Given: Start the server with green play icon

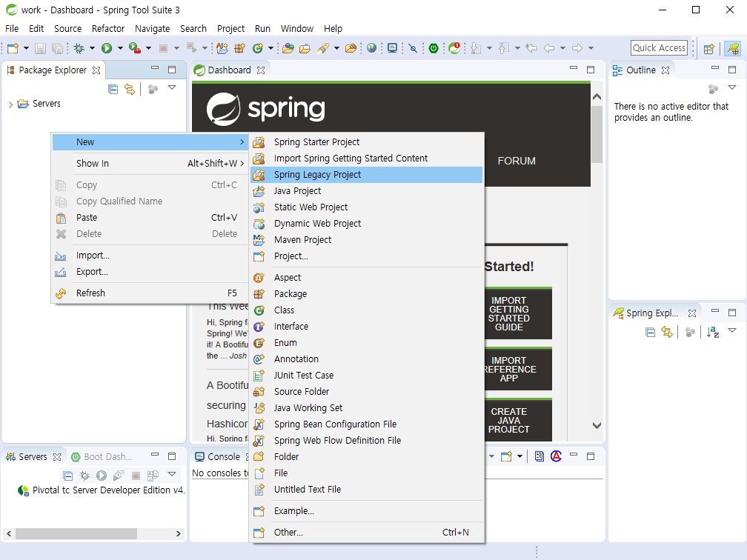Looking at the screenshot, I should [102, 476].
